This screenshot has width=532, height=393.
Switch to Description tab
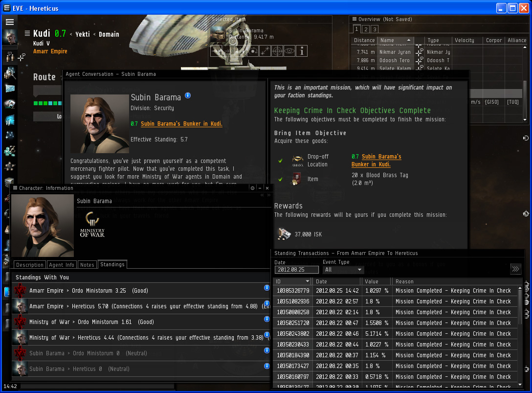(30, 265)
